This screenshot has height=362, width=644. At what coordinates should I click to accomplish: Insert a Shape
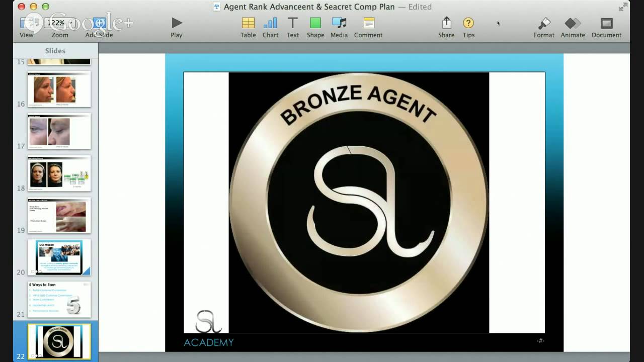(315, 27)
